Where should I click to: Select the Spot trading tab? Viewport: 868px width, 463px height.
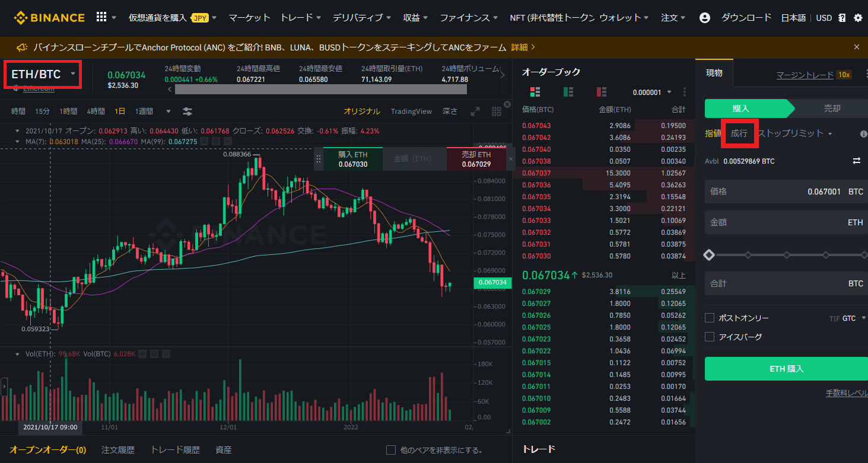click(714, 73)
